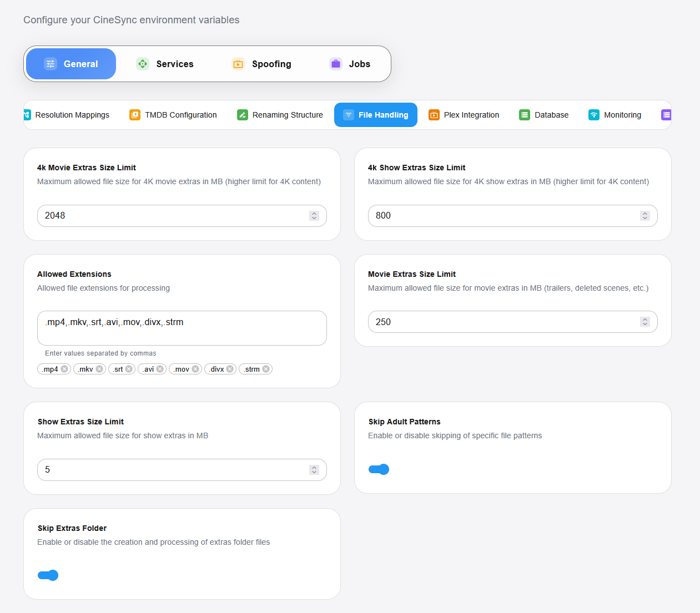
Task: Adjust 4k Show Extras Size Limit stepper
Action: coord(644,216)
